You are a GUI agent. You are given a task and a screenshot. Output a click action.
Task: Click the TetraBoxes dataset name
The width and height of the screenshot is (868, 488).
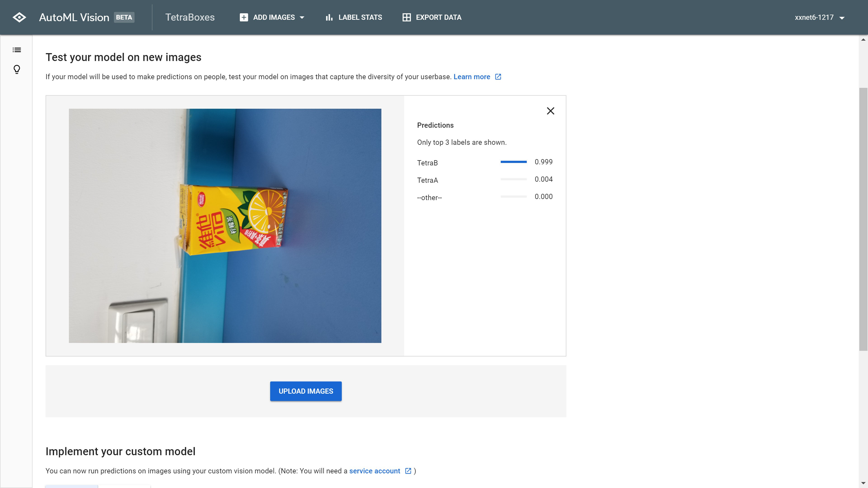pyautogui.click(x=190, y=17)
